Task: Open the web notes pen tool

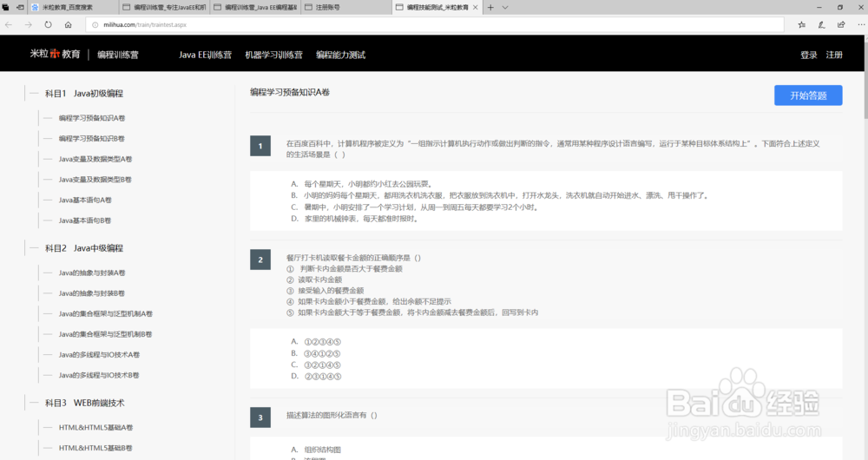Action: [x=821, y=24]
